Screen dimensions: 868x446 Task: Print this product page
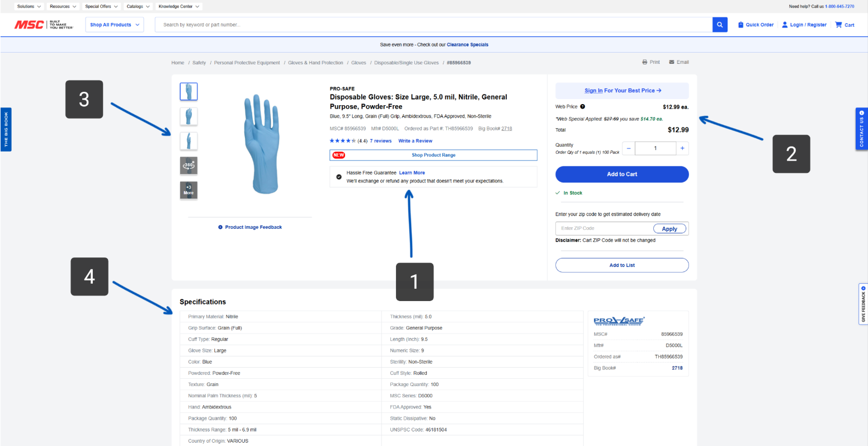click(651, 62)
